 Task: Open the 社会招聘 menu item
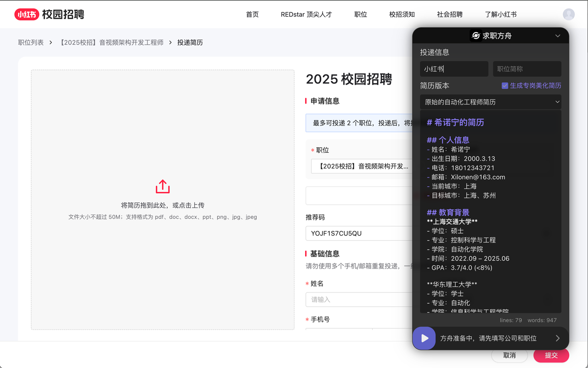pos(450,14)
